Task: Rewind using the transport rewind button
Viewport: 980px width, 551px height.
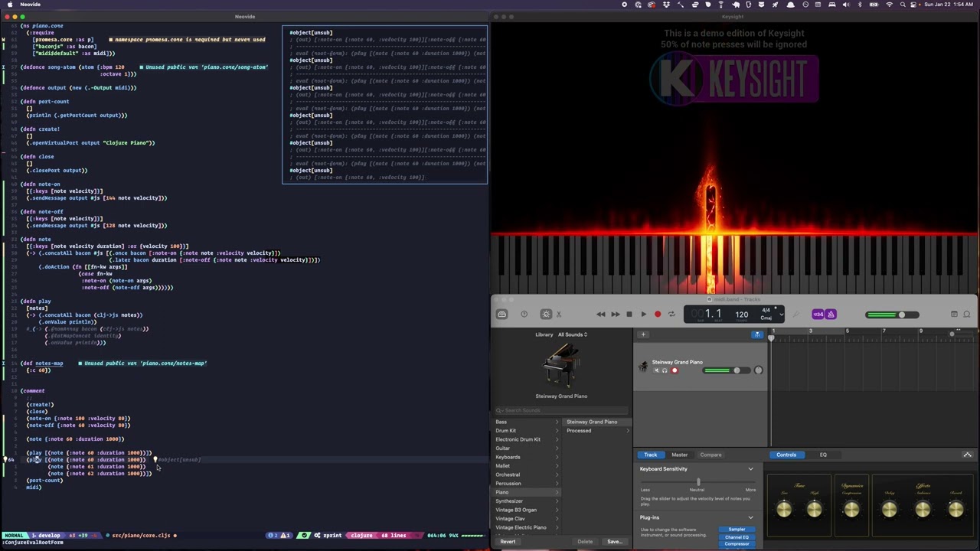Action: (601, 315)
